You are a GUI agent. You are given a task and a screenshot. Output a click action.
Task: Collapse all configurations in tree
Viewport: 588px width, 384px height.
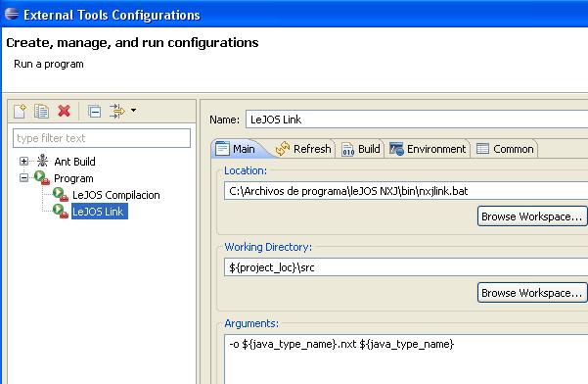point(94,111)
